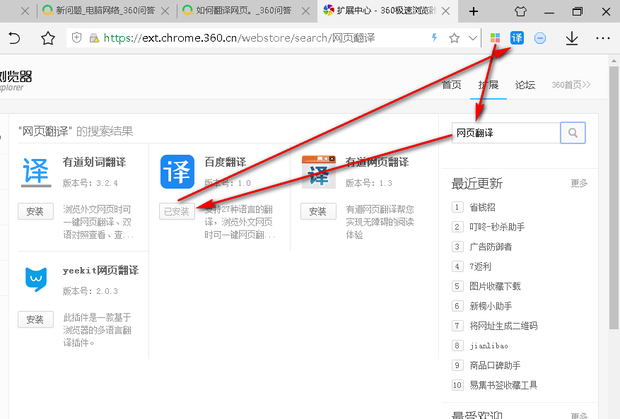This screenshot has height=419, width=620.
Task: Open 将网址生成二维码 in recent updates
Action: pos(504,326)
